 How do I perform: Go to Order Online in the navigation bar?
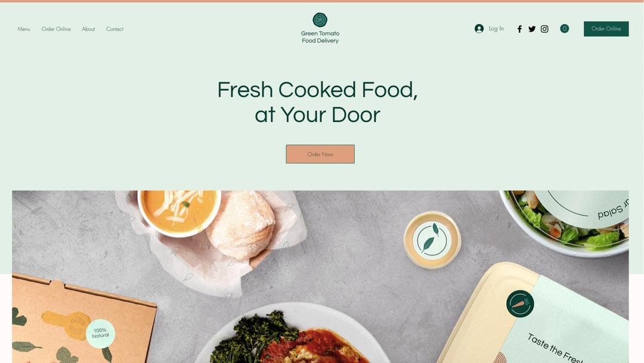pyautogui.click(x=56, y=29)
